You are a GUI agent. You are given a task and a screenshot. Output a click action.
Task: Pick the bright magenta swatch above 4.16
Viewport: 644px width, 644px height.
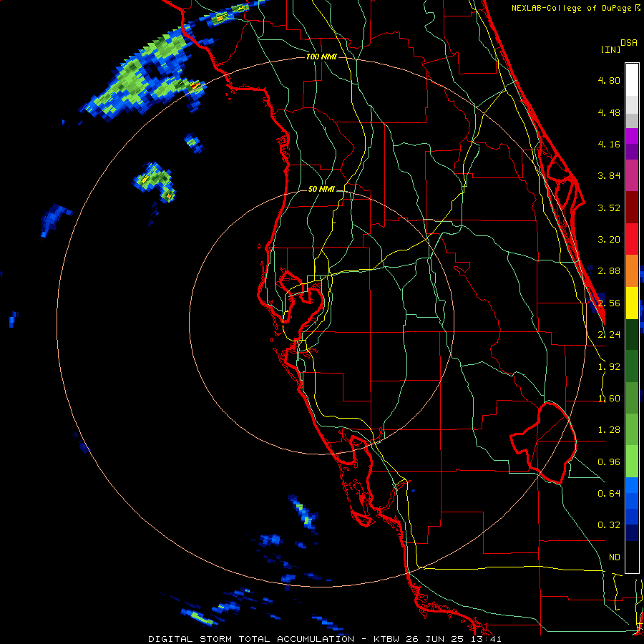coord(632,136)
